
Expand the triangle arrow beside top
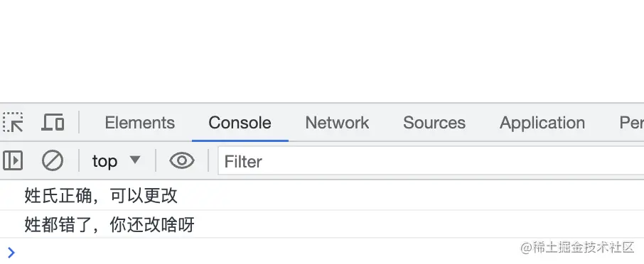tap(135, 160)
